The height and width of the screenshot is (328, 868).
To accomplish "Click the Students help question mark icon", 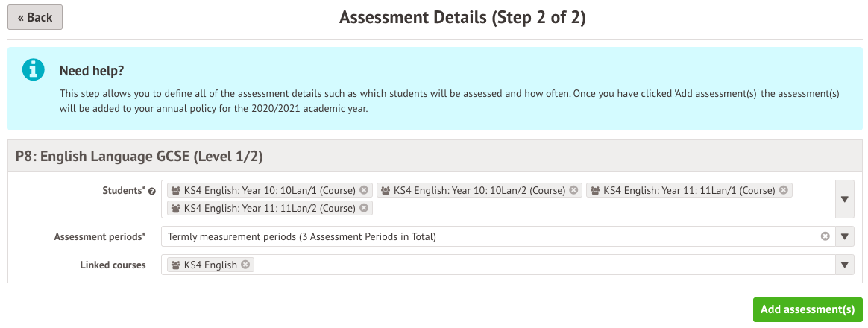I will (152, 192).
